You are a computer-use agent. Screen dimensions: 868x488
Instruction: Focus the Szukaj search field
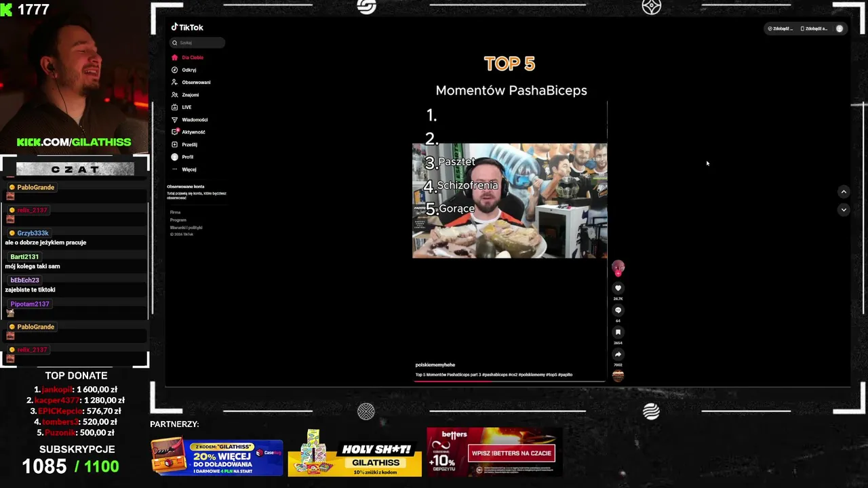click(197, 43)
